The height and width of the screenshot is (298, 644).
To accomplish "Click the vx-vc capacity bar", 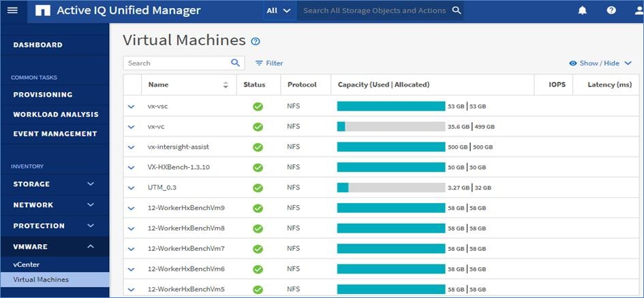I will pos(391,127).
